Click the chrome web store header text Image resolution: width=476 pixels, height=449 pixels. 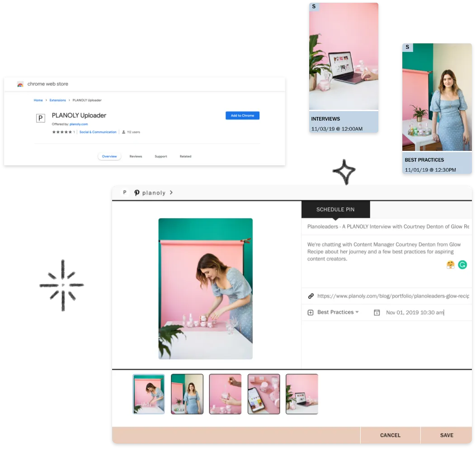click(47, 84)
